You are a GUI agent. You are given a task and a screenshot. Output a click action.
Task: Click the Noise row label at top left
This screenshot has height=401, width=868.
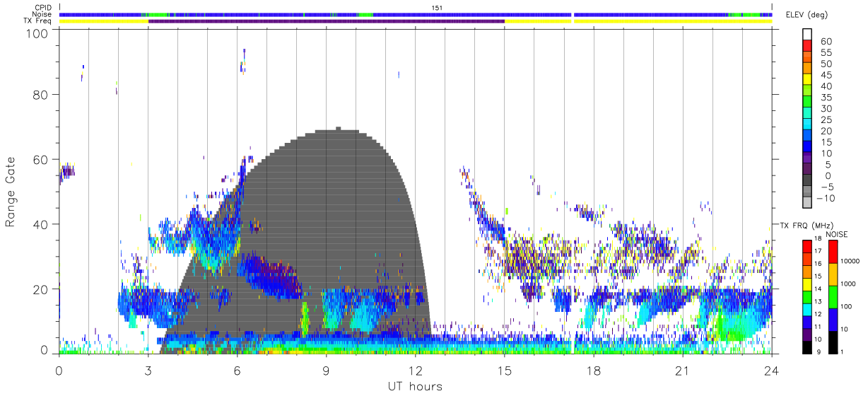(x=42, y=14)
